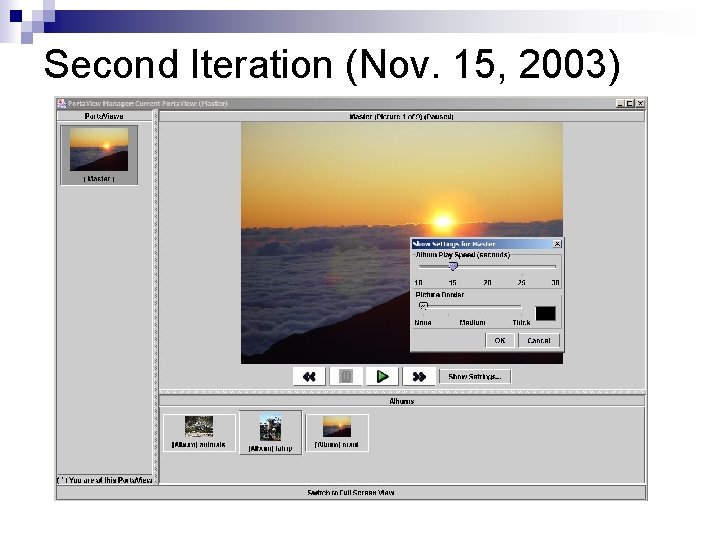Click the Album Play Speed slider handle
Image resolution: width=720 pixels, height=540 pixels.
pos(453,266)
